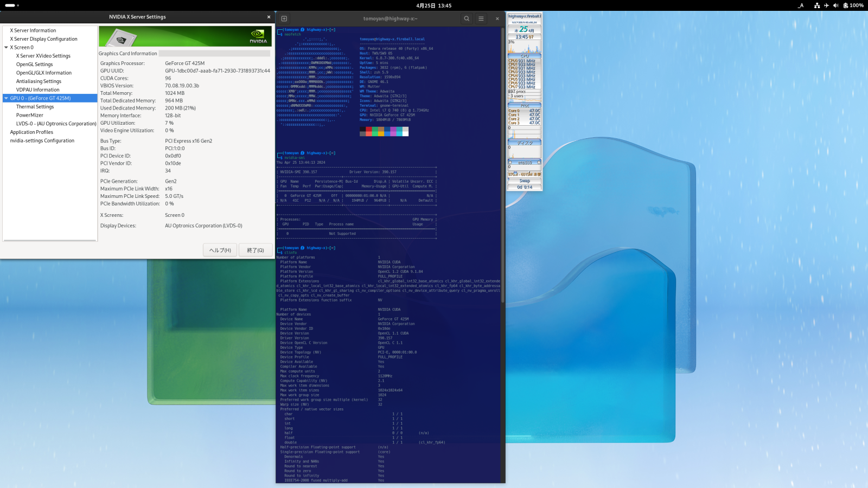Click the Used Dedicated Memory 200 MB value
The height and width of the screenshot is (488, 868).
click(181, 108)
